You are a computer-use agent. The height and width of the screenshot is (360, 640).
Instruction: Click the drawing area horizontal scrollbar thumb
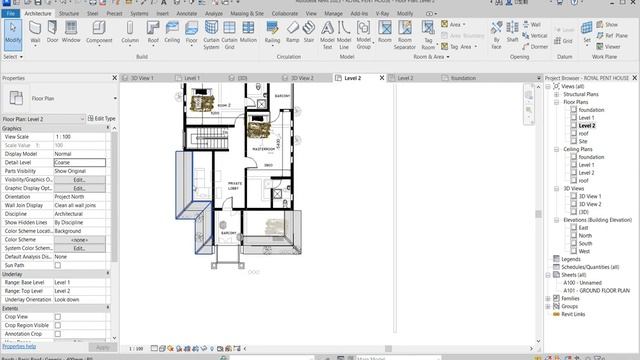tap(388, 349)
